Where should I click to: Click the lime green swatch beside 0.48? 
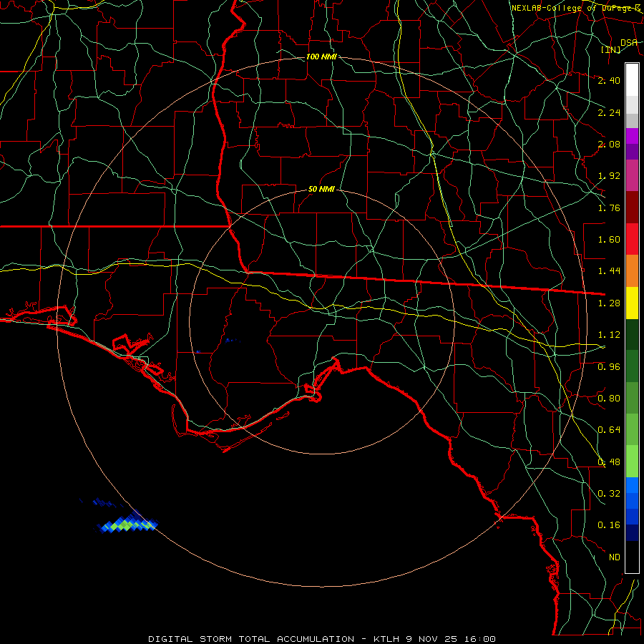pyautogui.click(x=632, y=462)
